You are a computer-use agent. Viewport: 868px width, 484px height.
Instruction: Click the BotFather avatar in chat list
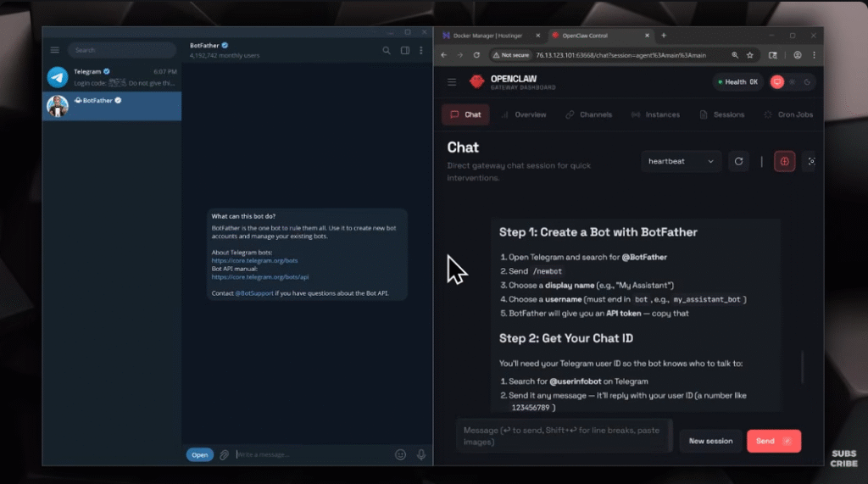click(x=58, y=106)
